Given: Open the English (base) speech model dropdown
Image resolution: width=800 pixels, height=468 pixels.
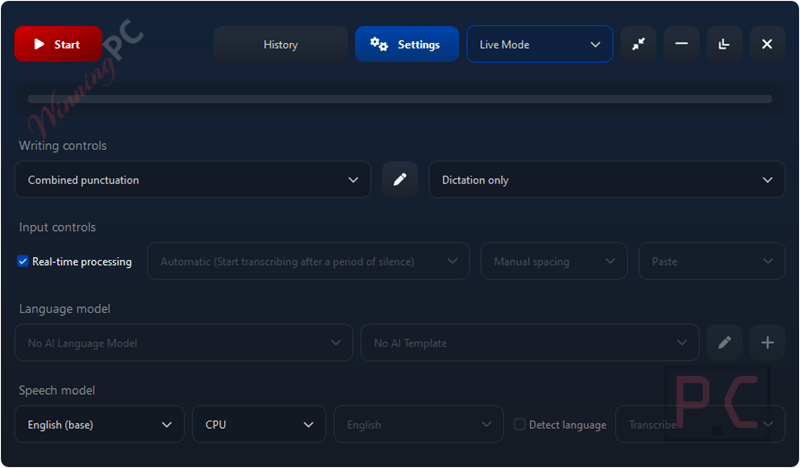Looking at the screenshot, I should (99, 425).
